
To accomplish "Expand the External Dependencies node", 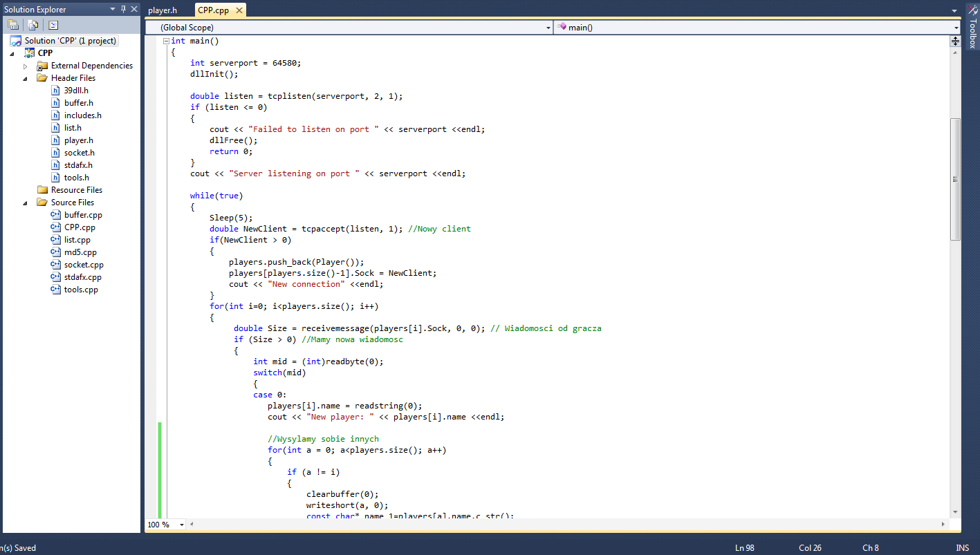I will 26,66.
